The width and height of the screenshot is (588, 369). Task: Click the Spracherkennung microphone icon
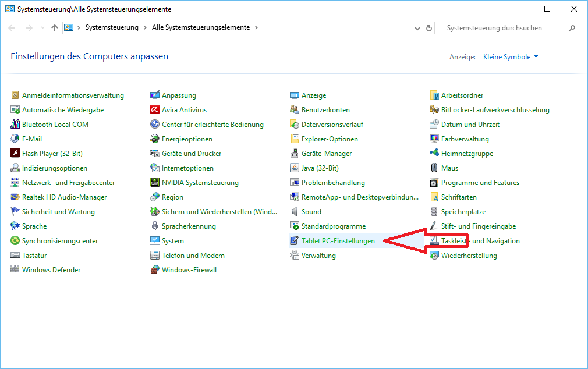click(154, 226)
